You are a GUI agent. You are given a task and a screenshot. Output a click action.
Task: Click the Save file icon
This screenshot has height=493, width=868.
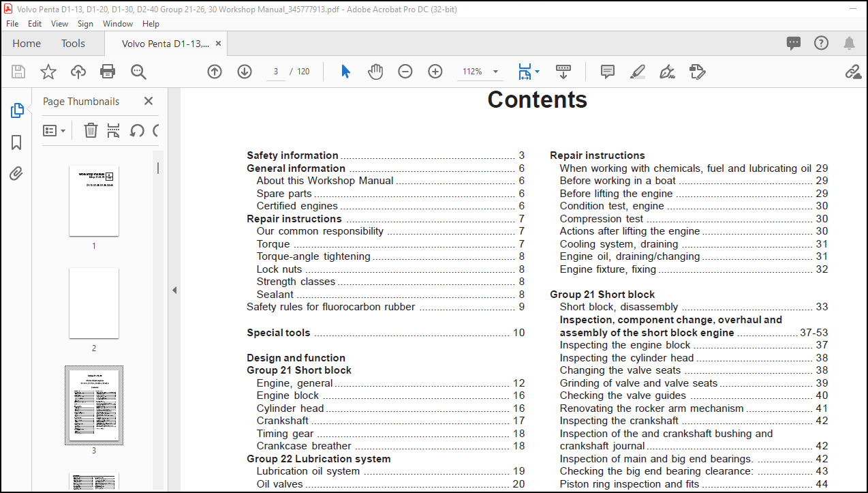(18, 72)
